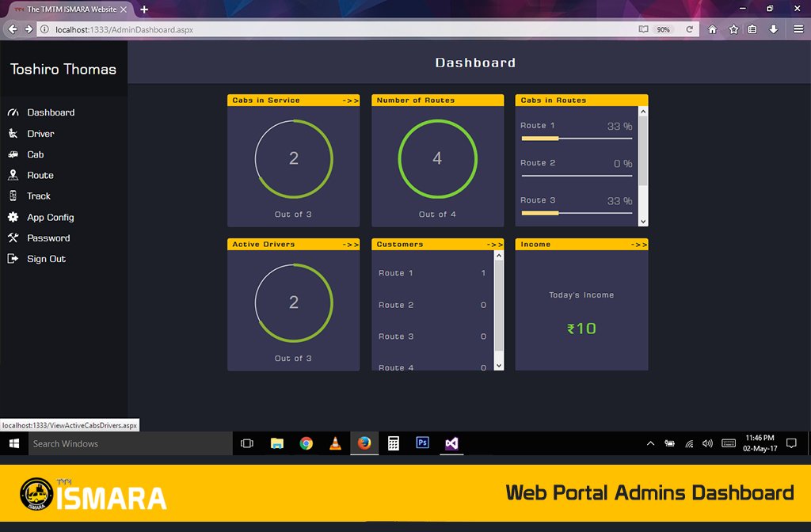Click the Active Drivers circular gauge

click(294, 303)
